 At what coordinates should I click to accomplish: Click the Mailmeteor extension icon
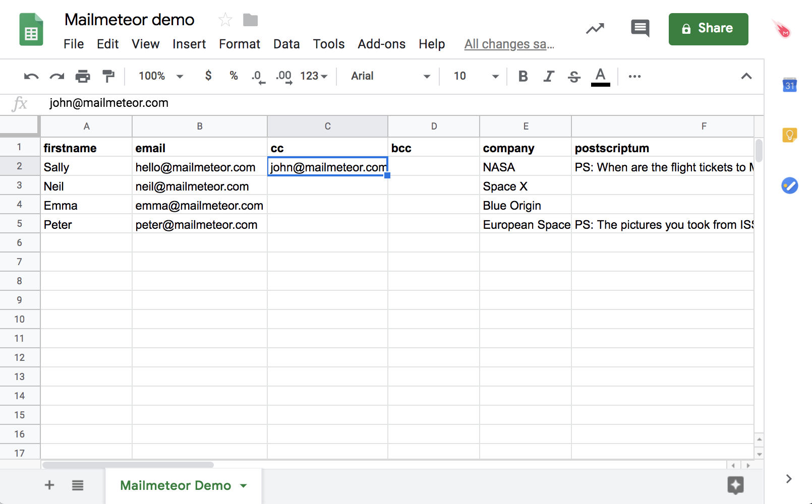tap(781, 29)
